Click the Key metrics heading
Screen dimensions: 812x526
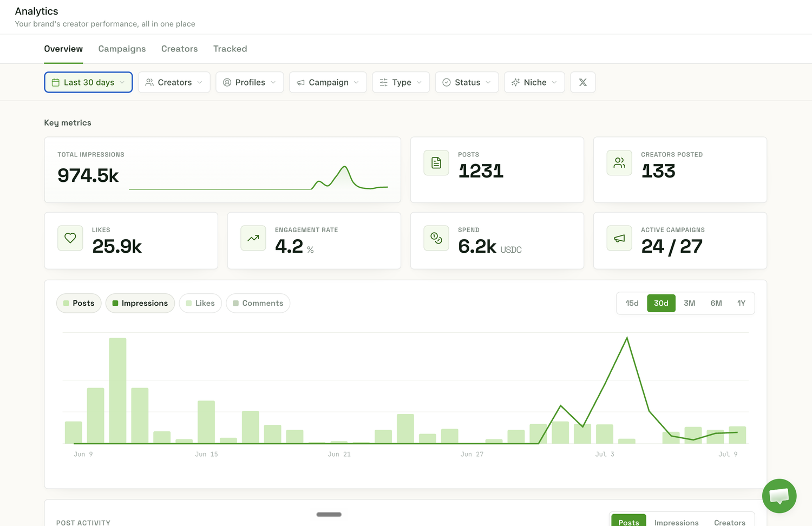68,123
